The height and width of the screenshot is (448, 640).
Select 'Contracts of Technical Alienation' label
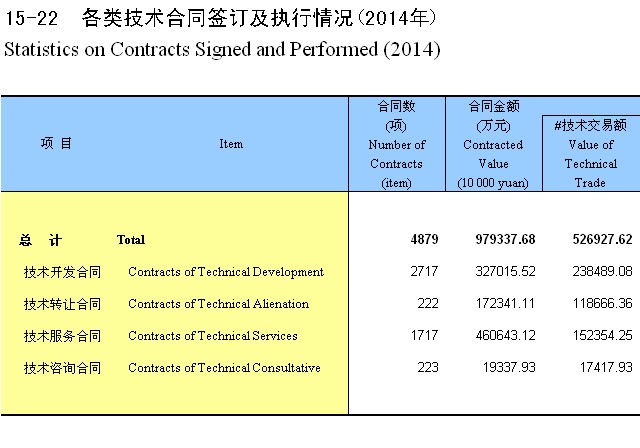pos(218,304)
